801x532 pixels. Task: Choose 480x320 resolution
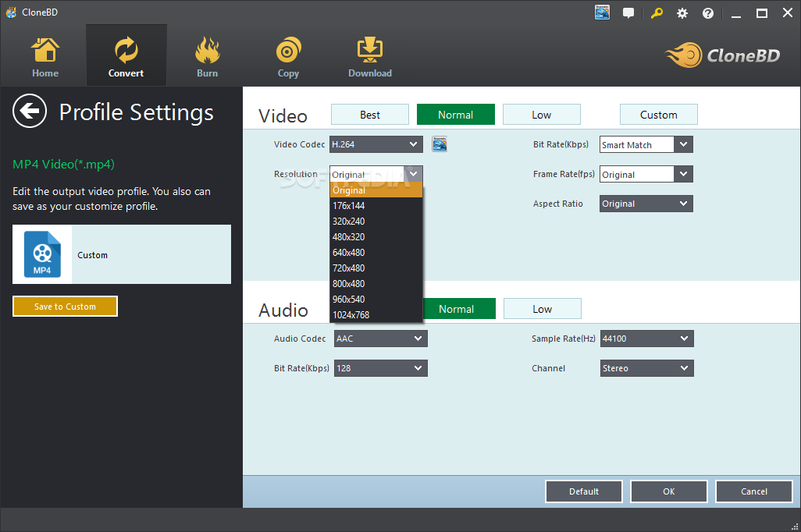(376, 237)
